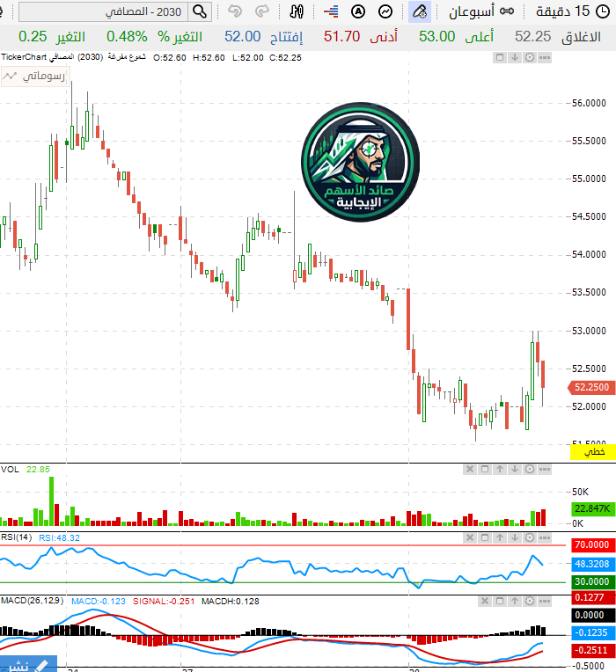The width and height of the screenshot is (616, 672).
Task: Select the 52.2500 current price label
Action: tap(591, 387)
